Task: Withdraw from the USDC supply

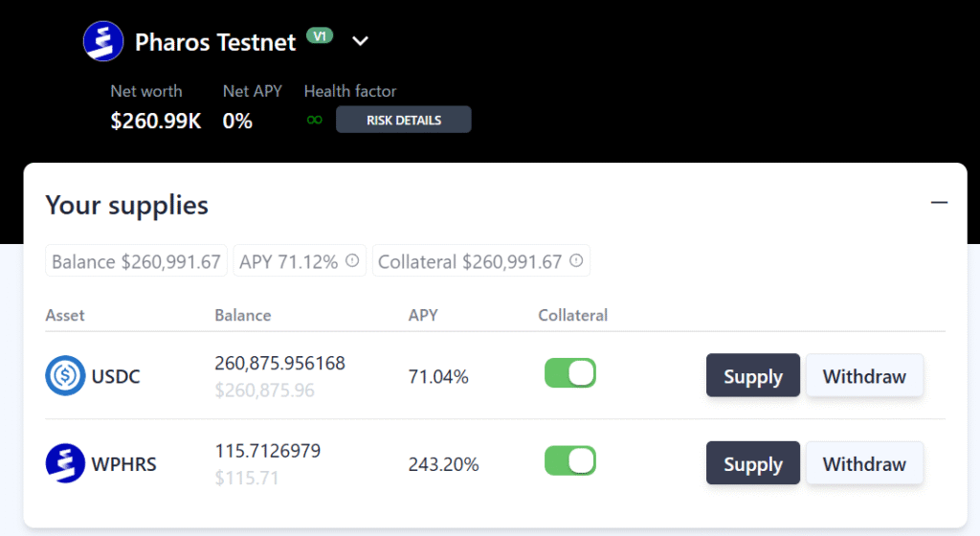Action: (864, 376)
